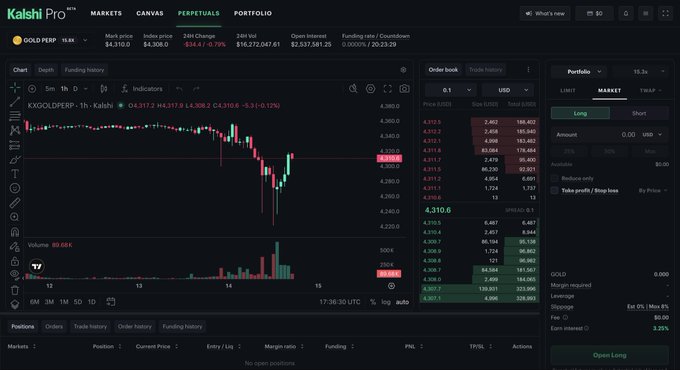The width and height of the screenshot is (680, 370).
Task: Click the Open Long button
Action: (609, 355)
